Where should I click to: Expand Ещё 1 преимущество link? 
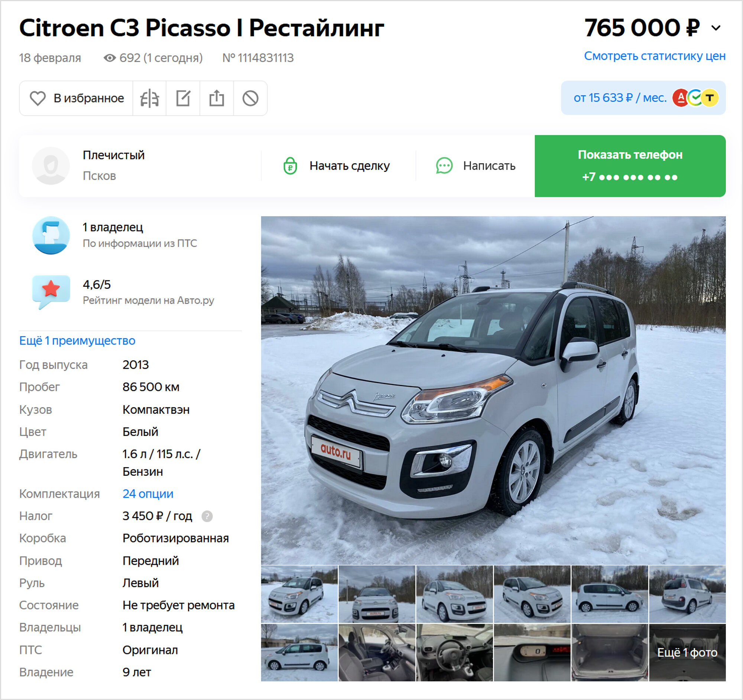click(x=77, y=341)
